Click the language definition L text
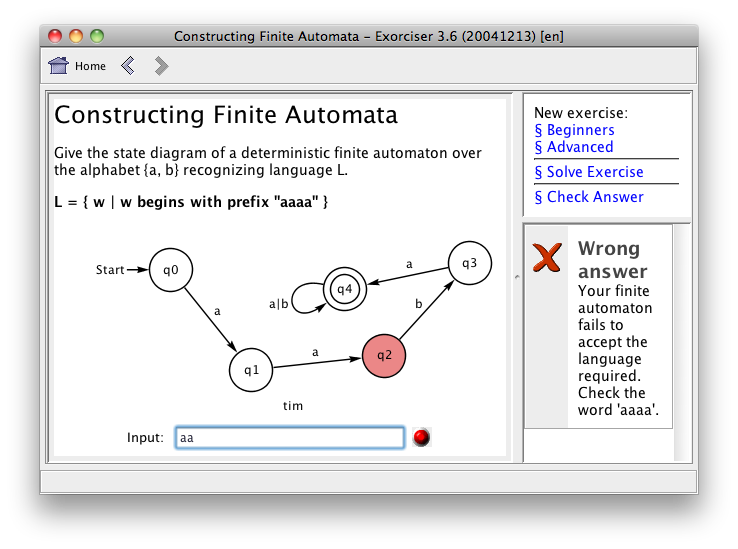 (191, 202)
